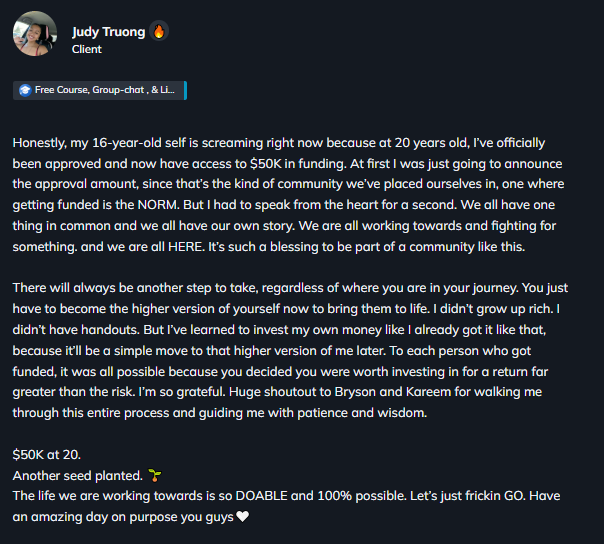Open Judy Truong's profile picture
The image size is (604, 544).
click(x=34, y=34)
